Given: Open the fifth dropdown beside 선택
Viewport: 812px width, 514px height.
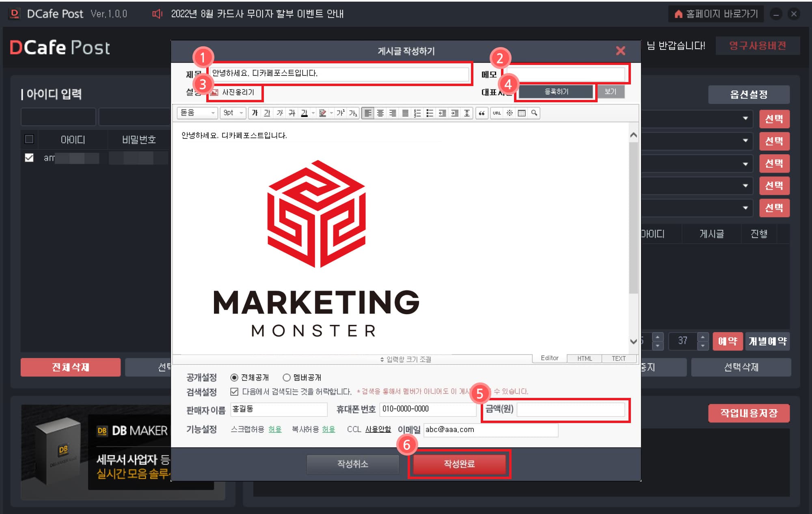Looking at the screenshot, I should click(x=745, y=208).
